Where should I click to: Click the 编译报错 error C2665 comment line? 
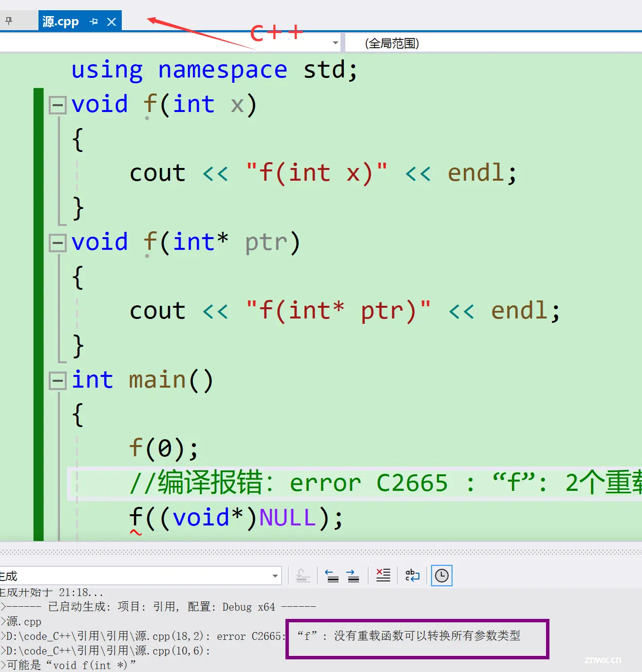385,483
